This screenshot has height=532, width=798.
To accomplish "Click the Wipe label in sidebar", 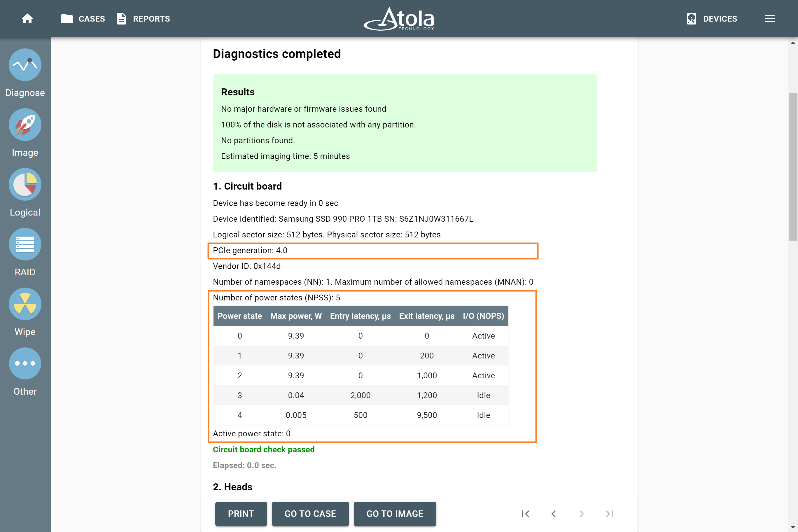I will pos(25,332).
